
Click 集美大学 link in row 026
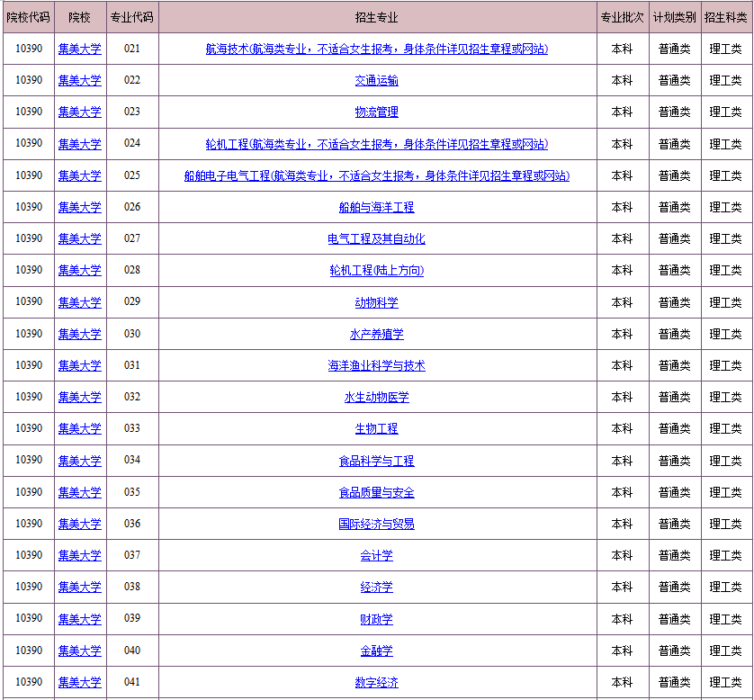pos(80,207)
